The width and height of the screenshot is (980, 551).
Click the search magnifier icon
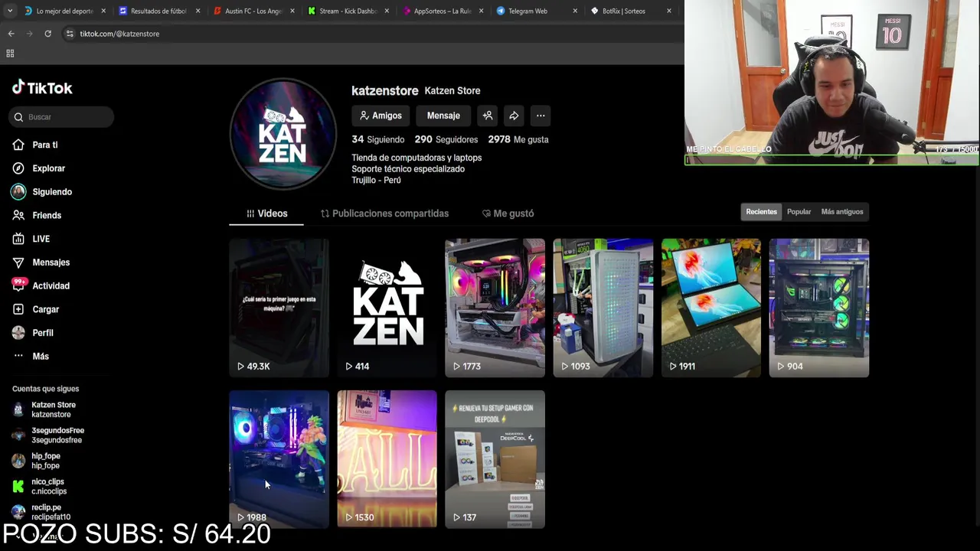click(x=18, y=117)
